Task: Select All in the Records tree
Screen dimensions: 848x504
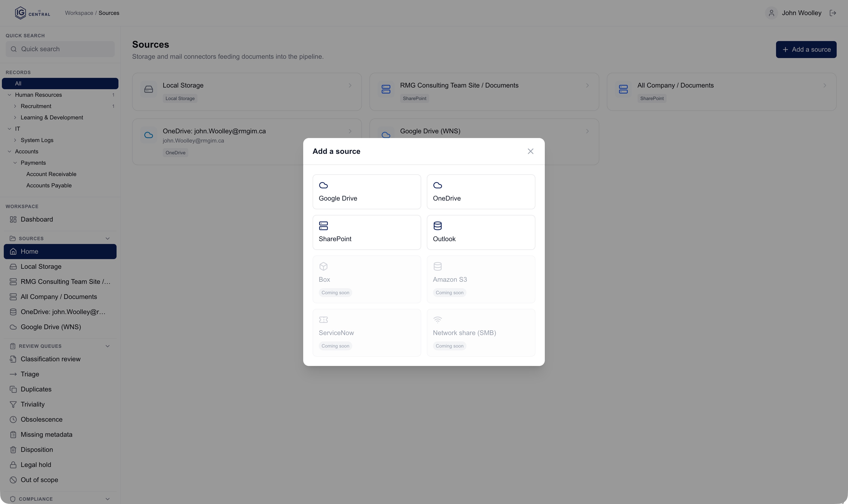Action: pos(60,84)
